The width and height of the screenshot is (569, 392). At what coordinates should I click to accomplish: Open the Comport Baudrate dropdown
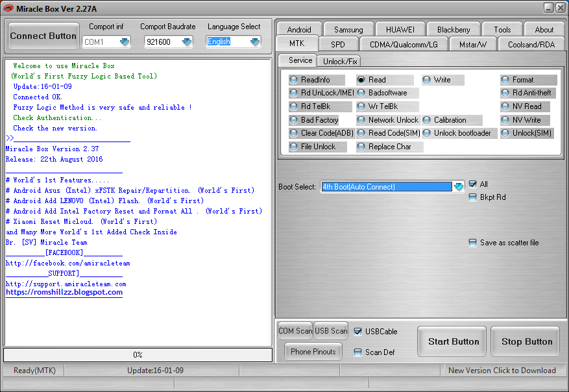pos(187,42)
